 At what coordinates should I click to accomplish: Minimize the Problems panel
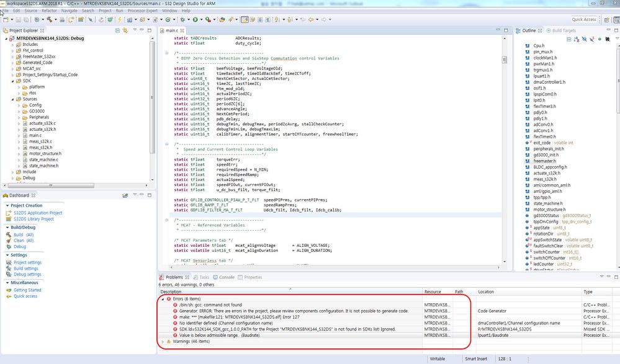[609, 277]
